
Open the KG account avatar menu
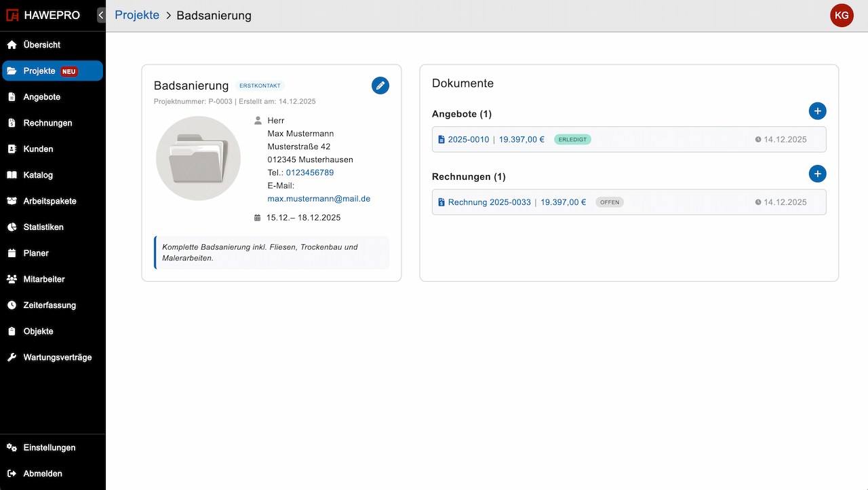tap(842, 15)
